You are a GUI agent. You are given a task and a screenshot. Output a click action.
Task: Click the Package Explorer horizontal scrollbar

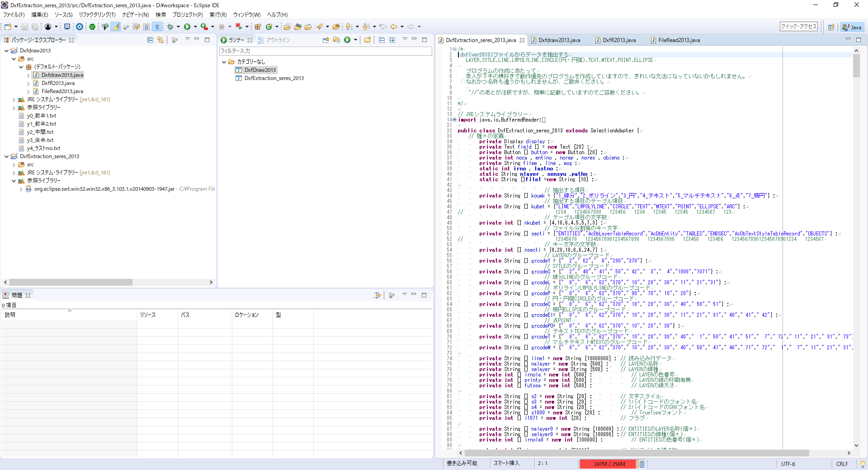tap(71, 282)
